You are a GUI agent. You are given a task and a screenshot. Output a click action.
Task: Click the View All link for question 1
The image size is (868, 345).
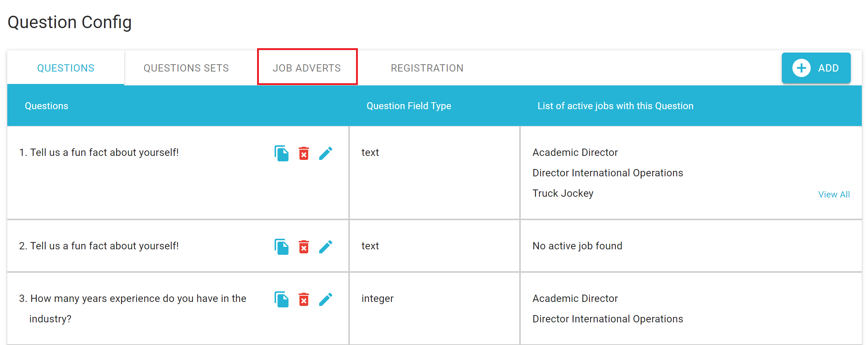point(834,194)
